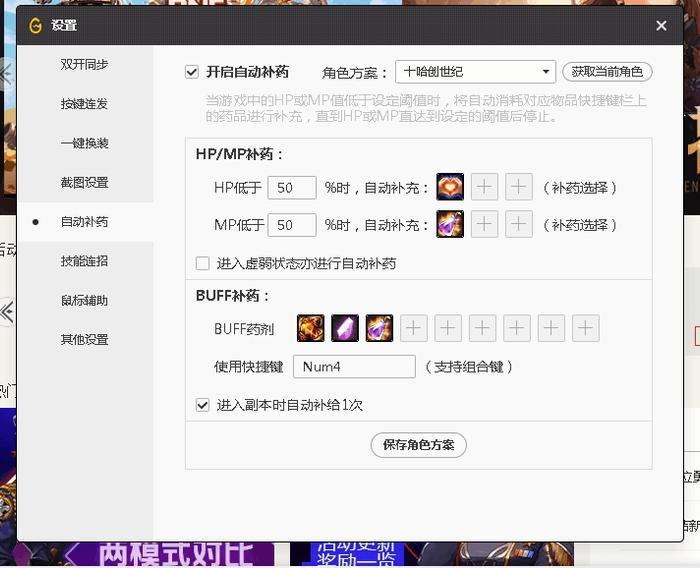This screenshot has height=568, width=700.
Task: Click the double-arrow expander at left edge
Action: [x=7, y=312]
